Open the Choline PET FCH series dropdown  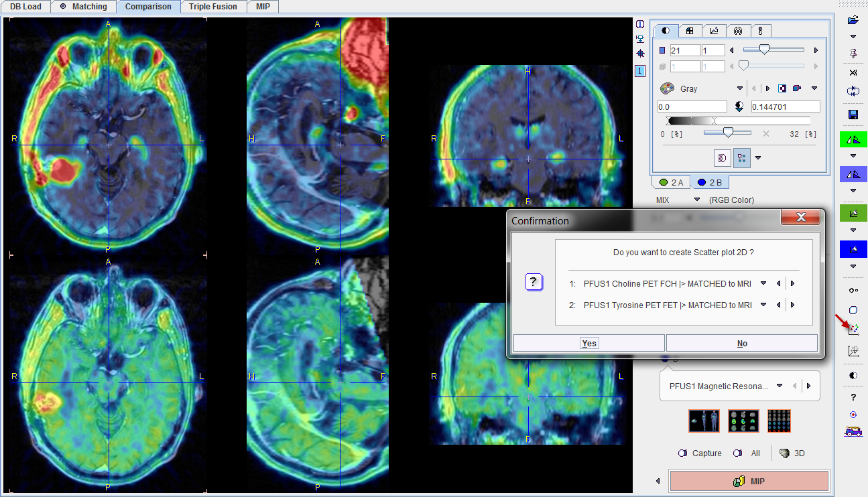[763, 283]
